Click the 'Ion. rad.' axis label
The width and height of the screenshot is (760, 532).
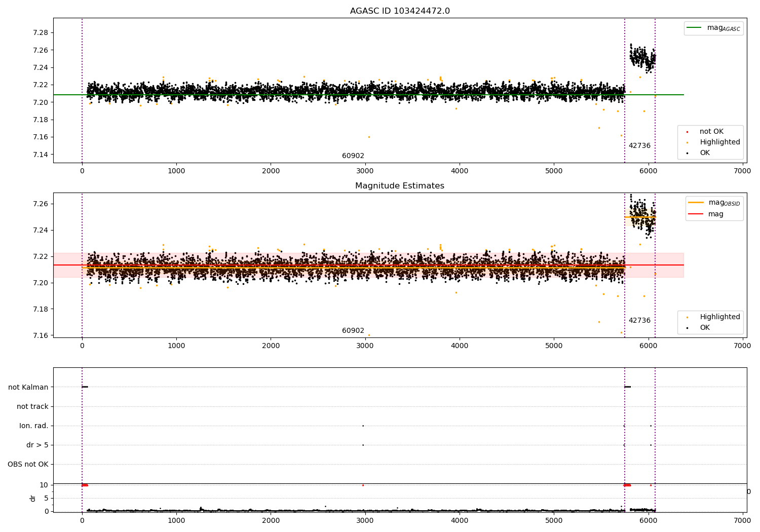click(x=34, y=426)
